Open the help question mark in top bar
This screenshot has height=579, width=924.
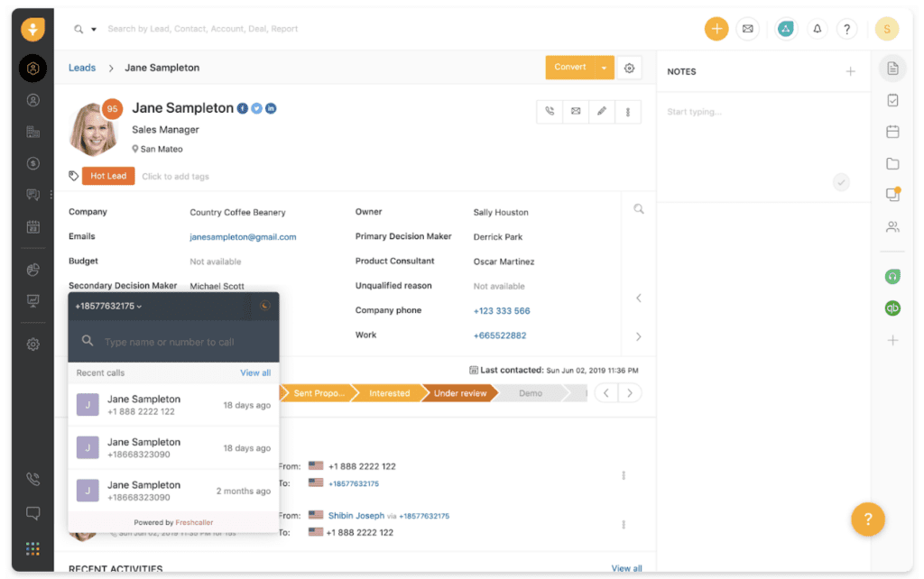[x=846, y=29]
